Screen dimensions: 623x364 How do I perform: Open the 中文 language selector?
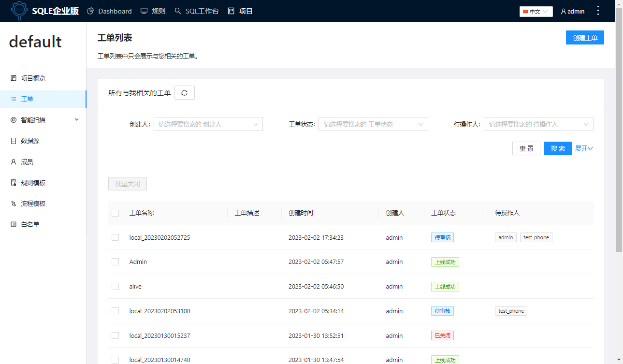pos(536,12)
